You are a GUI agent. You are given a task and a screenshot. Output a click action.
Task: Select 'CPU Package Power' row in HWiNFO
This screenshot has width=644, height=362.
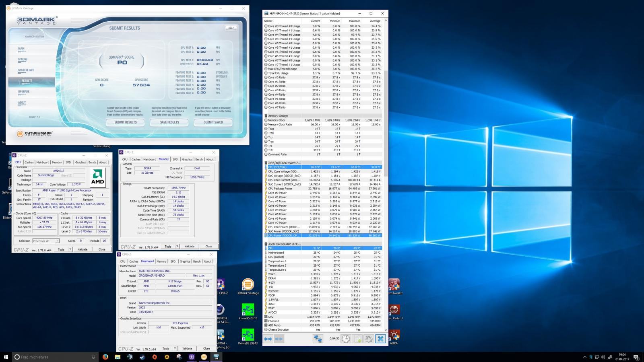[x=323, y=188]
